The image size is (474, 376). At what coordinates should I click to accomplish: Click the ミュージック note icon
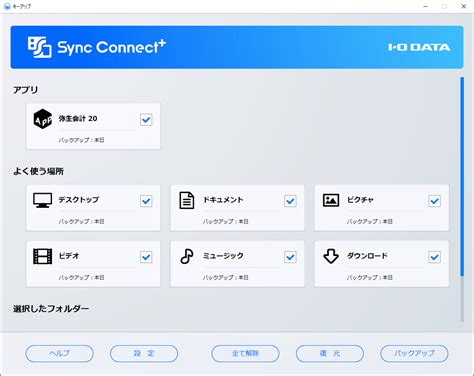point(187,256)
